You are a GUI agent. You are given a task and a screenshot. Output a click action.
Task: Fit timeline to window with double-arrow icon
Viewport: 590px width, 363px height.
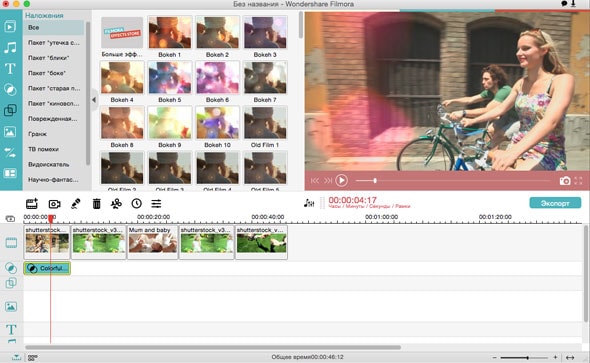click(x=570, y=357)
